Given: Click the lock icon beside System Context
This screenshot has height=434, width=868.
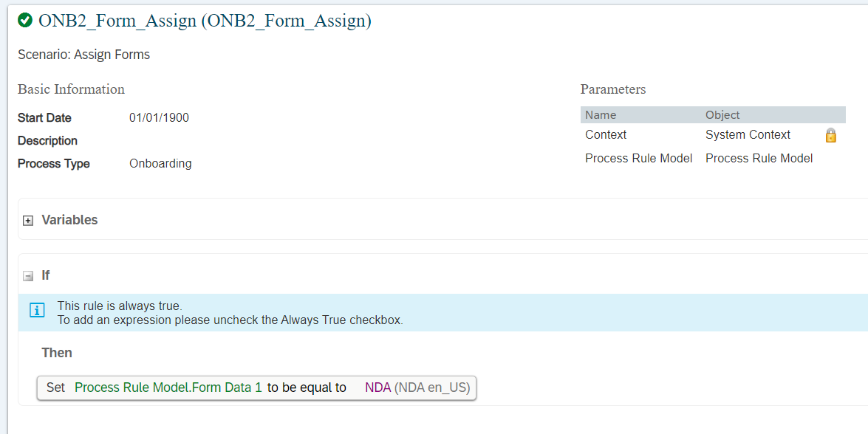Looking at the screenshot, I should (830, 135).
